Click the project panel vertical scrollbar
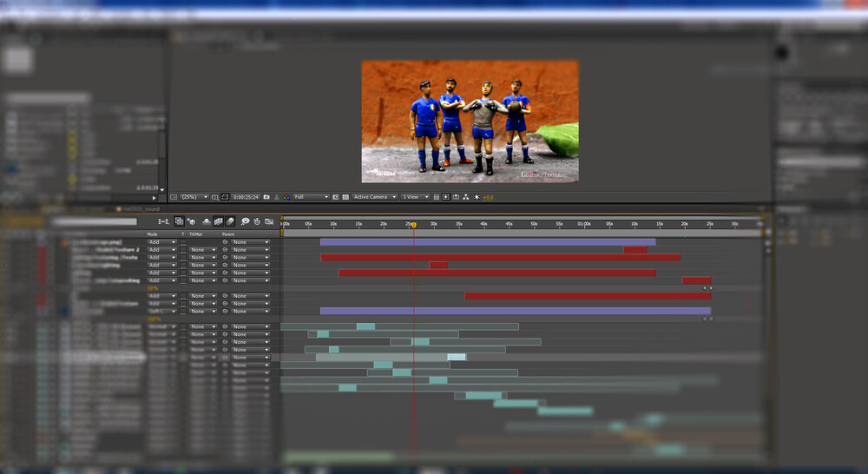Screen dimensions: 868x474 (162, 149)
